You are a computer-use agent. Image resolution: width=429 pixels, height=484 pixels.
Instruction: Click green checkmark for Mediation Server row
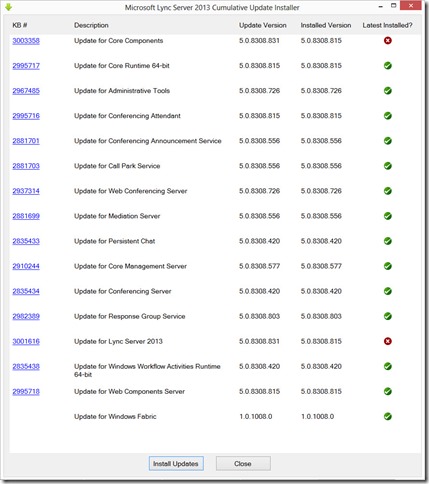387,216
